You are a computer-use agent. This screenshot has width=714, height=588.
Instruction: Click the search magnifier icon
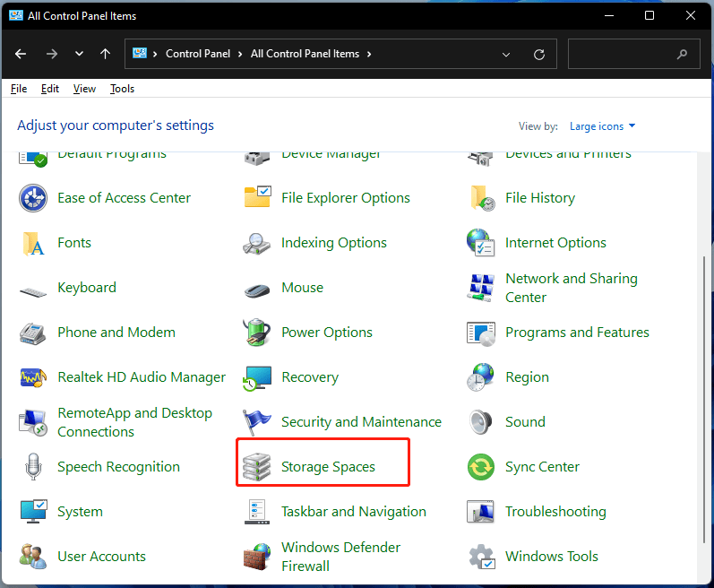point(682,54)
